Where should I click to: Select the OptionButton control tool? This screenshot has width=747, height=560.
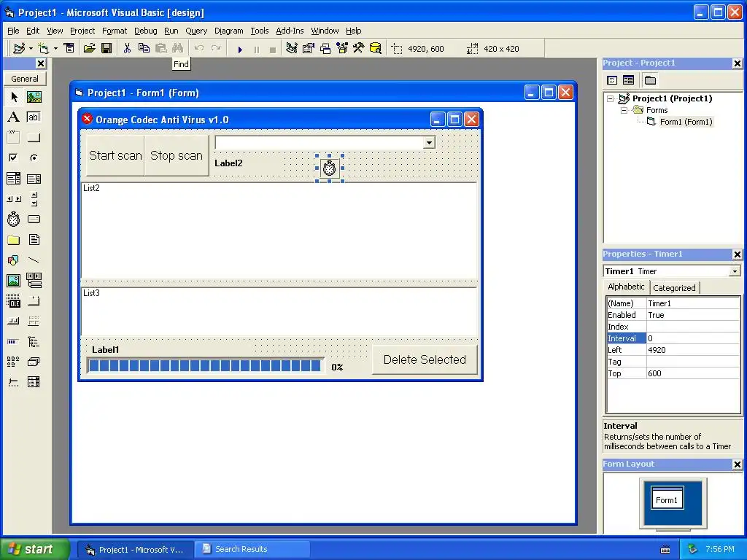(34, 157)
